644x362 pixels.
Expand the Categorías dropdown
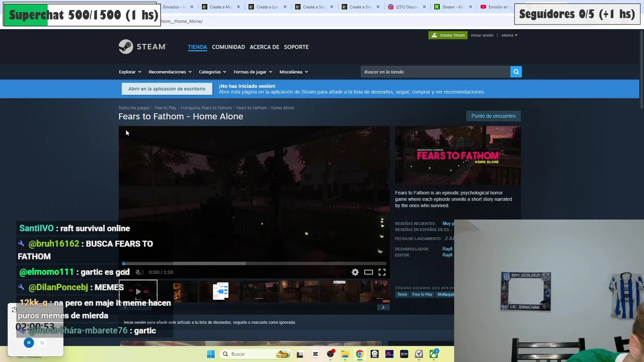[x=212, y=72]
